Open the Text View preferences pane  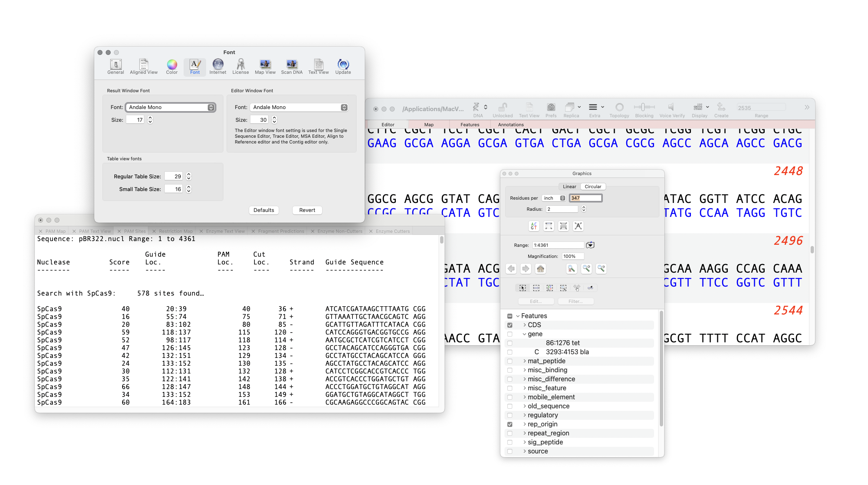[318, 66]
